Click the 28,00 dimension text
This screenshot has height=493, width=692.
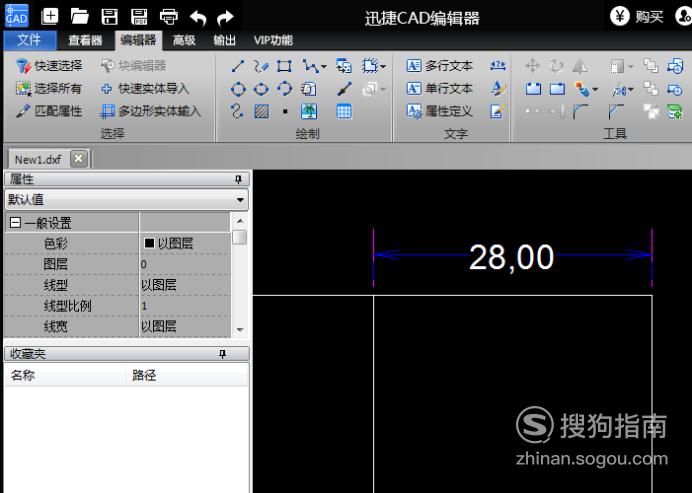[x=511, y=257]
